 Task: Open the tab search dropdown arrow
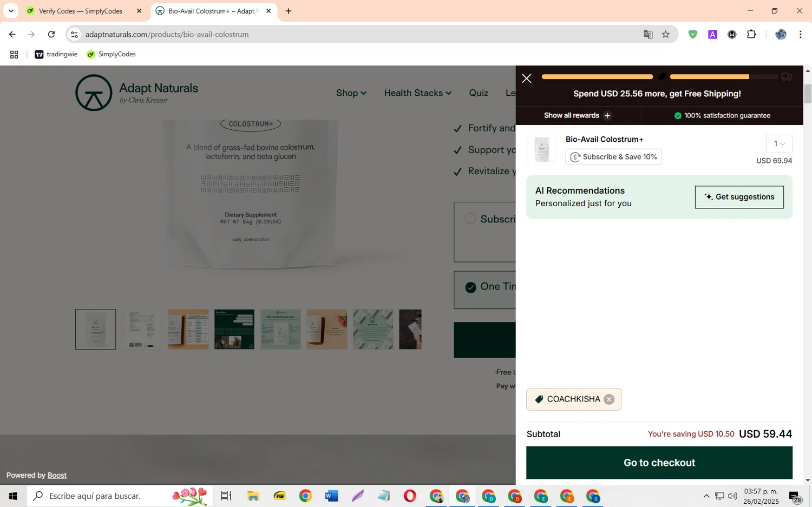11,11
